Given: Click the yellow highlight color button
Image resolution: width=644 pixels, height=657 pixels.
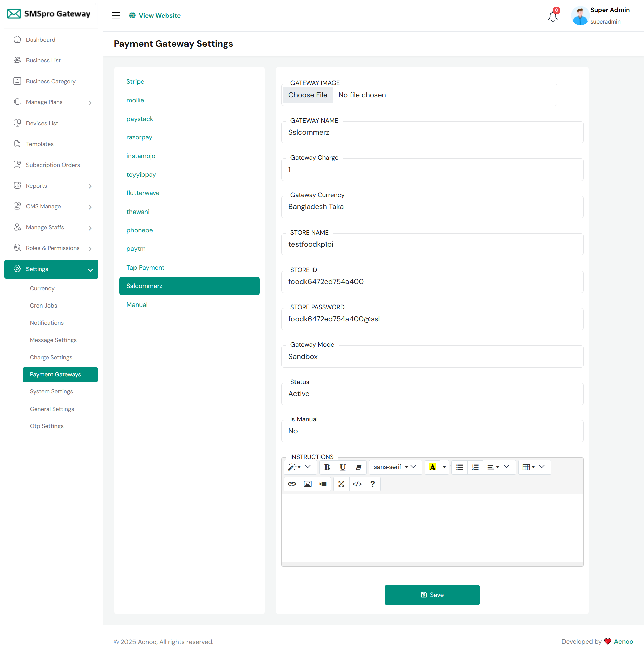Looking at the screenshot, I should point(432,467).
